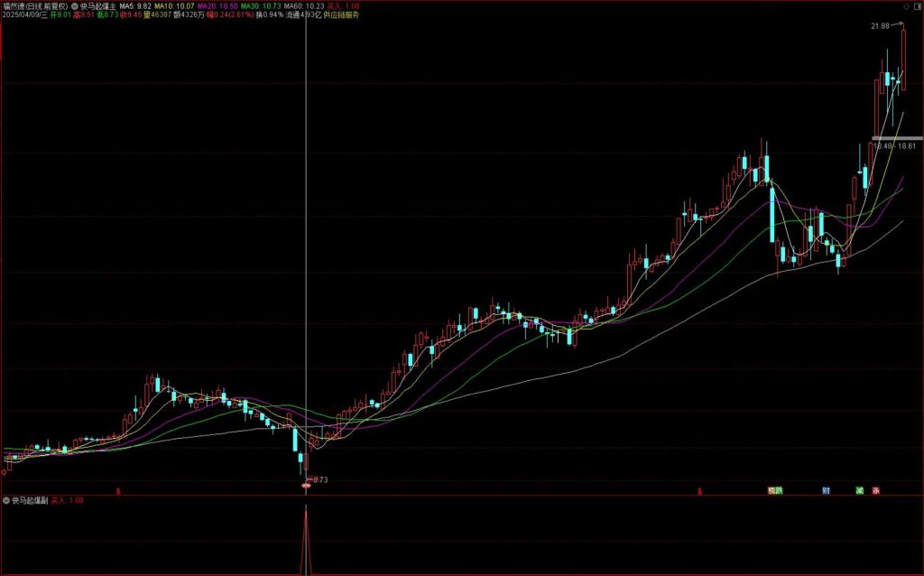
Task: Click the round icon before 快马起爆主
Action: click(74, 5)
